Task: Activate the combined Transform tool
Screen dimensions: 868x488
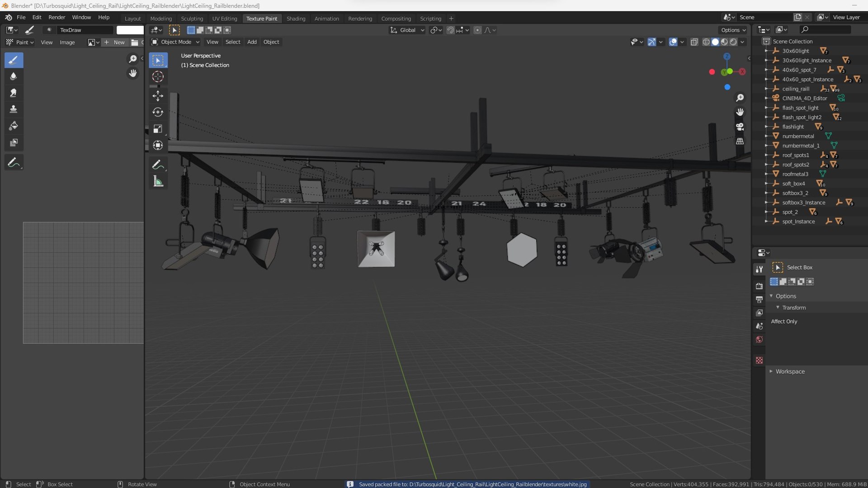Action: [x=158, y=145]
